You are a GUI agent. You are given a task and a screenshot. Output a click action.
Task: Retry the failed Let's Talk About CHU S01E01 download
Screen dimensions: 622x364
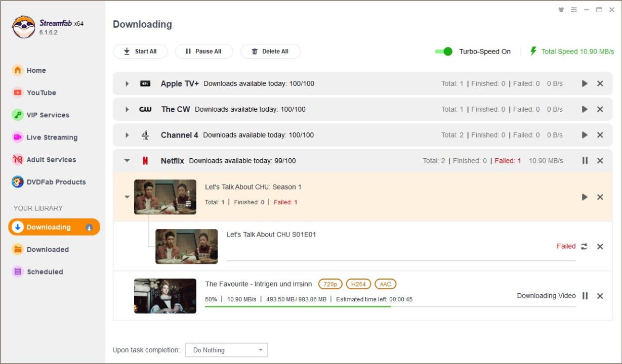584,247
